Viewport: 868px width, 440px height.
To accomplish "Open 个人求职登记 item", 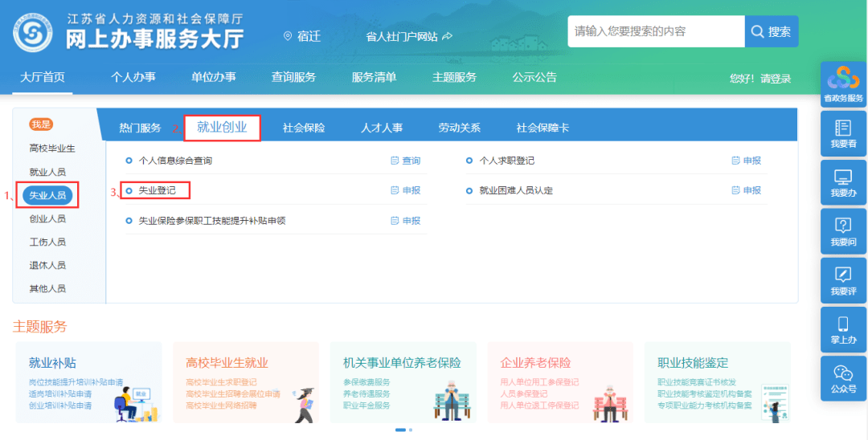I will [506, 161].
